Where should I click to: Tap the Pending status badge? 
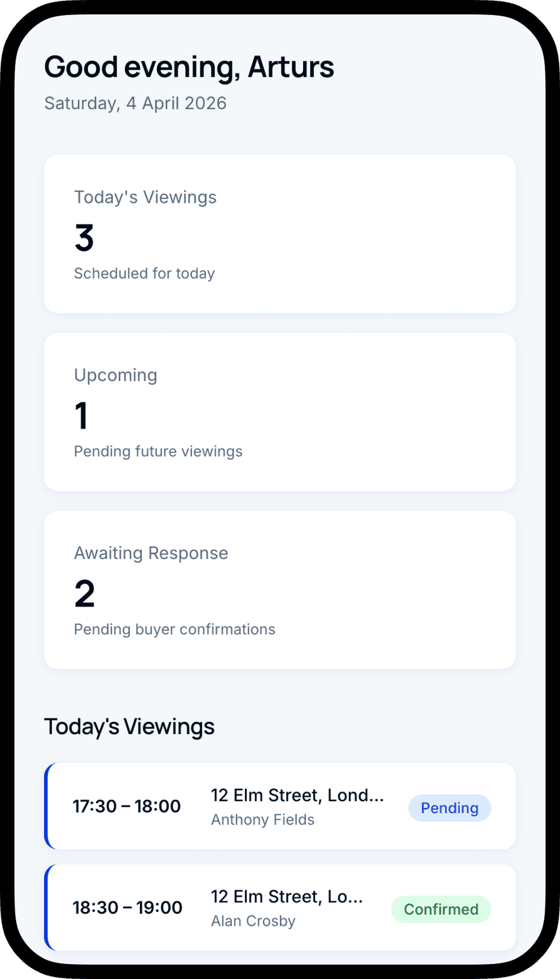(449, 808)
